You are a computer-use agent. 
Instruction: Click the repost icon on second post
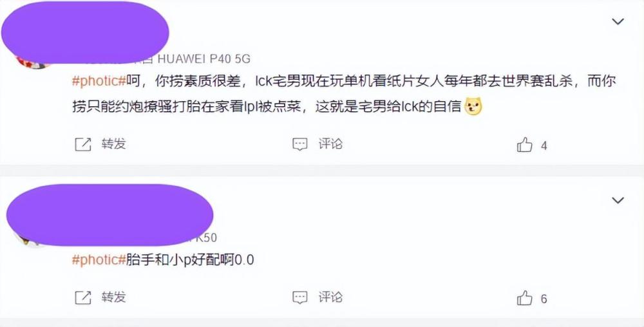point(83,297)
